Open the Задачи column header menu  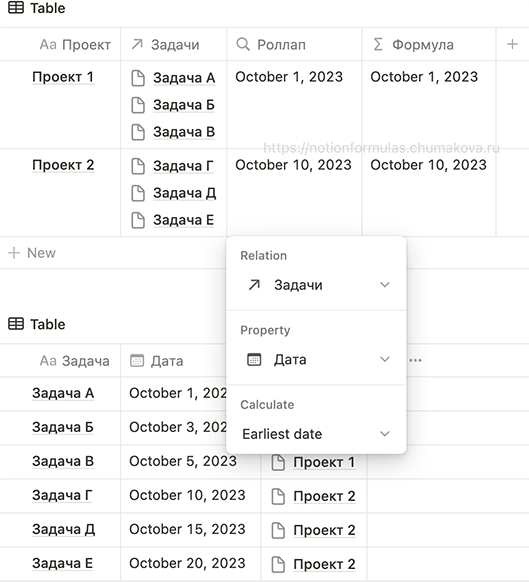pyautogui.click(x=174, y=44)
